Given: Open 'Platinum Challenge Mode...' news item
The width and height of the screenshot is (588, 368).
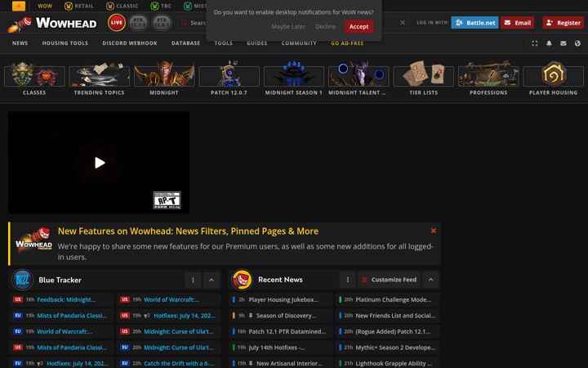Looking at the screenshot, I should (x=394, y=299).
